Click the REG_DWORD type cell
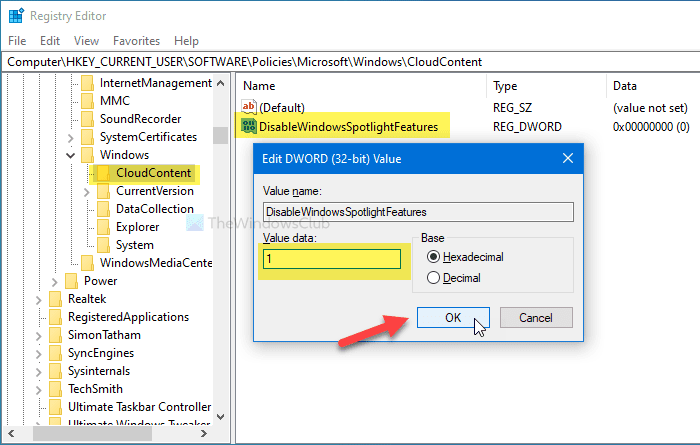 [x=527, y=127]
